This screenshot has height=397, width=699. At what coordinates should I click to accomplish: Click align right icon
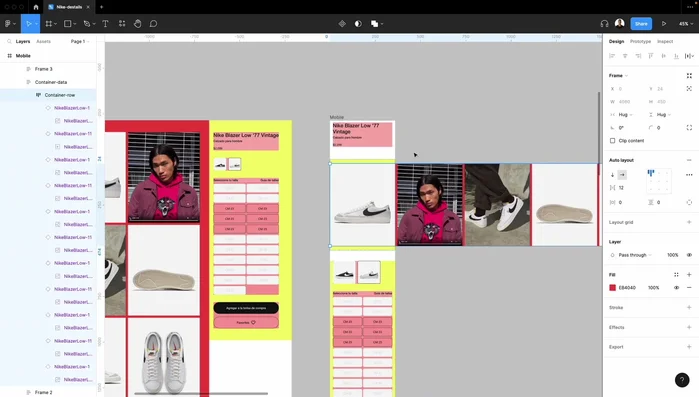click(638, 56)
